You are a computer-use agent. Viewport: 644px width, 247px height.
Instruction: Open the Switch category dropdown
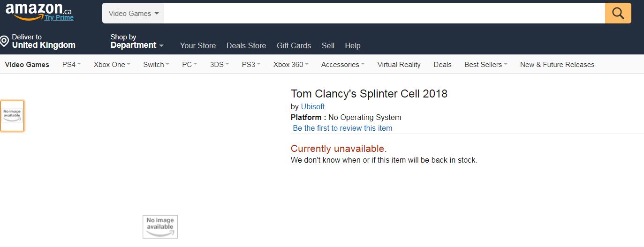tap(156, 65)
